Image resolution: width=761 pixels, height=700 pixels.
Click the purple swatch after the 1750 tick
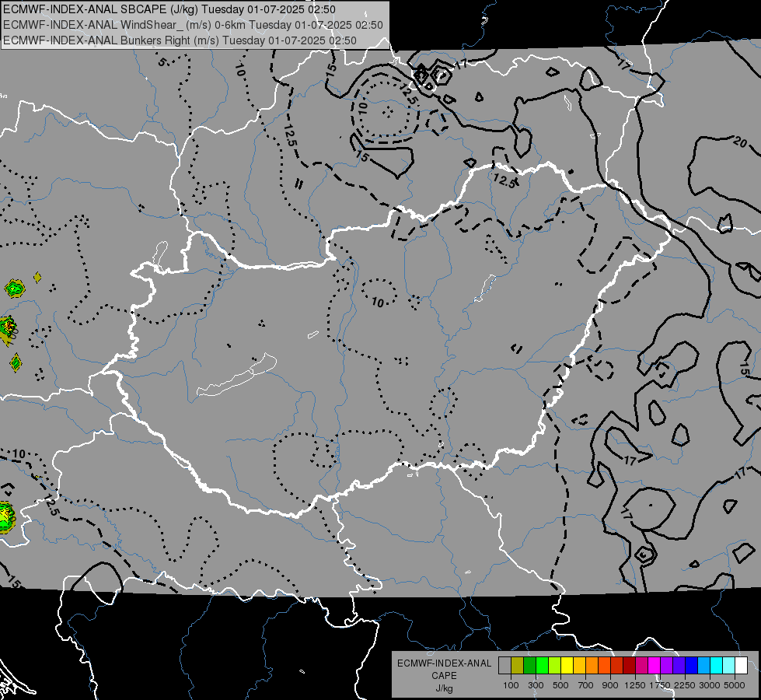667,665
